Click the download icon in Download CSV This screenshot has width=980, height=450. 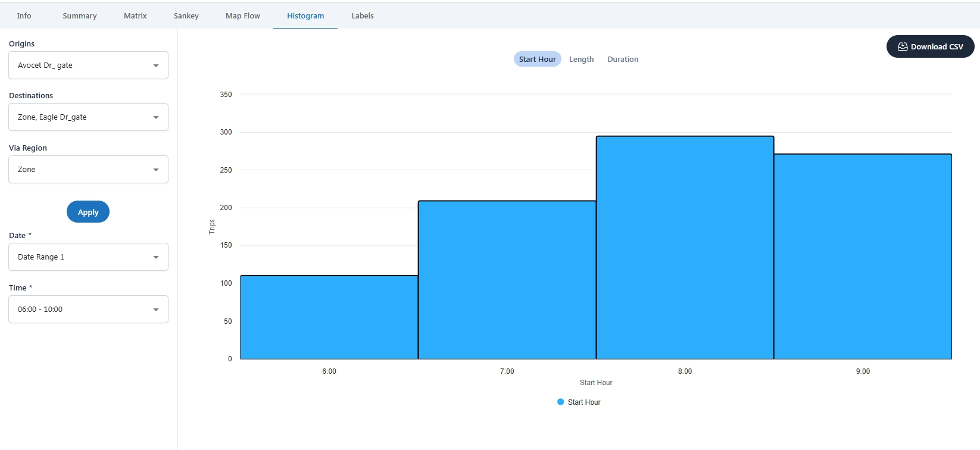[903, 46]
